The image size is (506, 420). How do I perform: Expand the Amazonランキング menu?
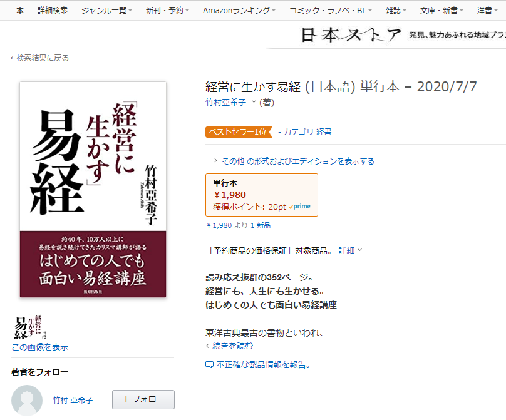(239, 10)
